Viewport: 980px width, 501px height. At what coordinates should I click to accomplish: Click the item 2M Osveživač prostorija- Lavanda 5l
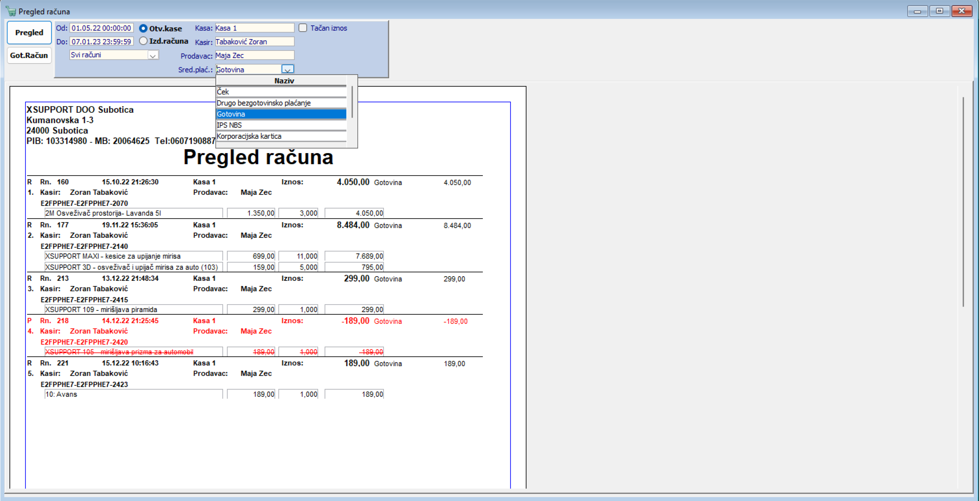click(134, 213)
